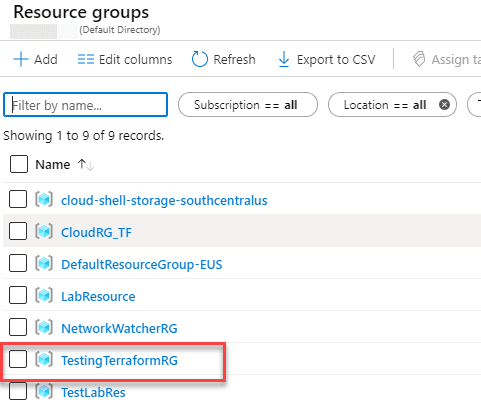Choose Edit columns in the toolbar

click(136, 60)
